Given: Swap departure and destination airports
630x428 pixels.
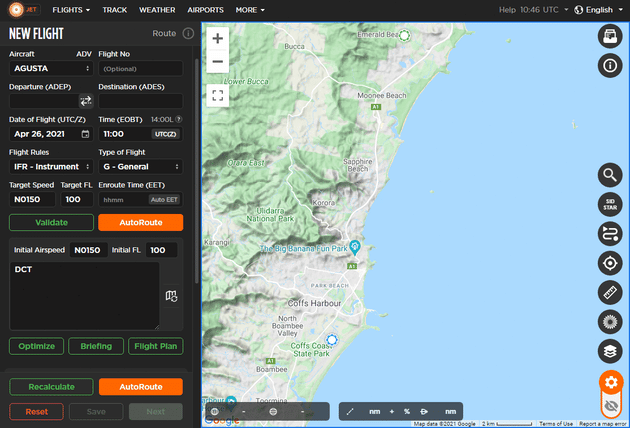Looking at the screenshot, I should point(86,101).
